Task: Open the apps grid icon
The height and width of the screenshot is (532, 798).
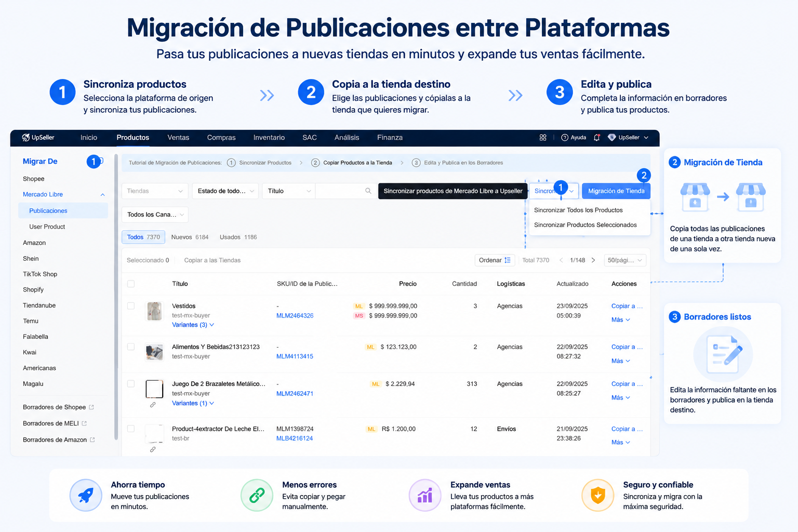Action: pos(543,138)
